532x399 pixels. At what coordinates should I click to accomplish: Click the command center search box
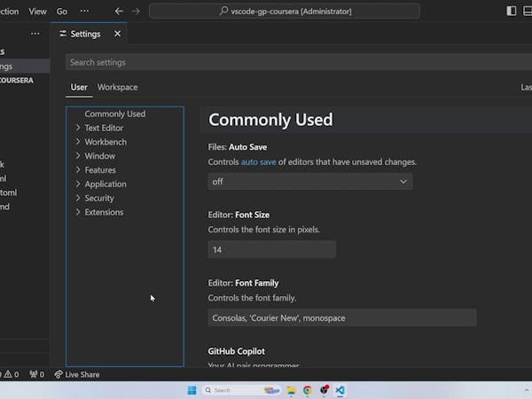pos(285,12)
